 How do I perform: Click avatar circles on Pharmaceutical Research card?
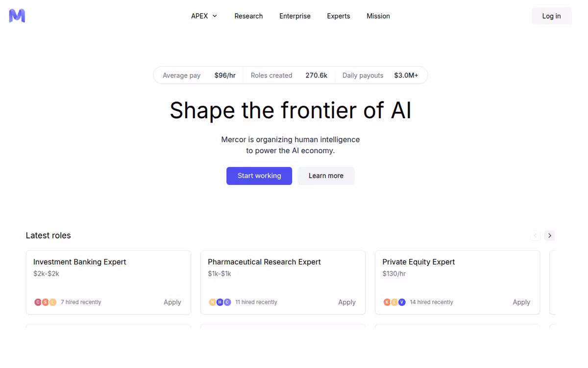click(x=220, y=302)
